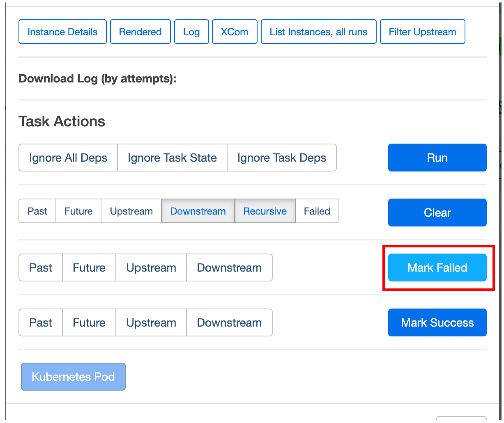Toggle the Ignore Task State option
Image resolution: width=504 pixels, height=423 pixels.
tap(172, 158)
